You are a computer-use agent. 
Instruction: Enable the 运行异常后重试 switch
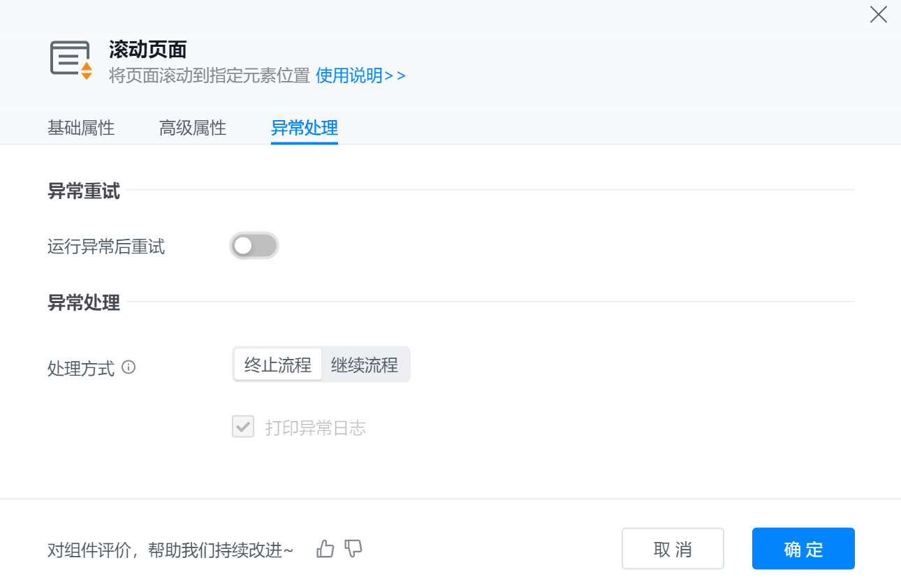click(254, 246)
